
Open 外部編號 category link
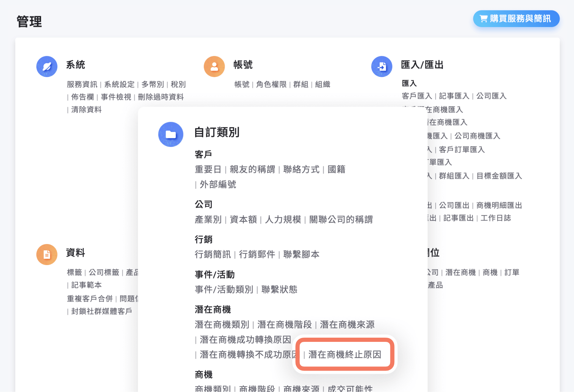pos(218,185)
